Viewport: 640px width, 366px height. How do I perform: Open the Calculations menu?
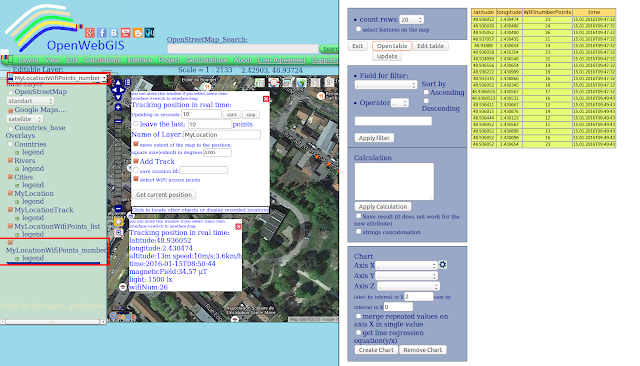[x=102, y=60]
